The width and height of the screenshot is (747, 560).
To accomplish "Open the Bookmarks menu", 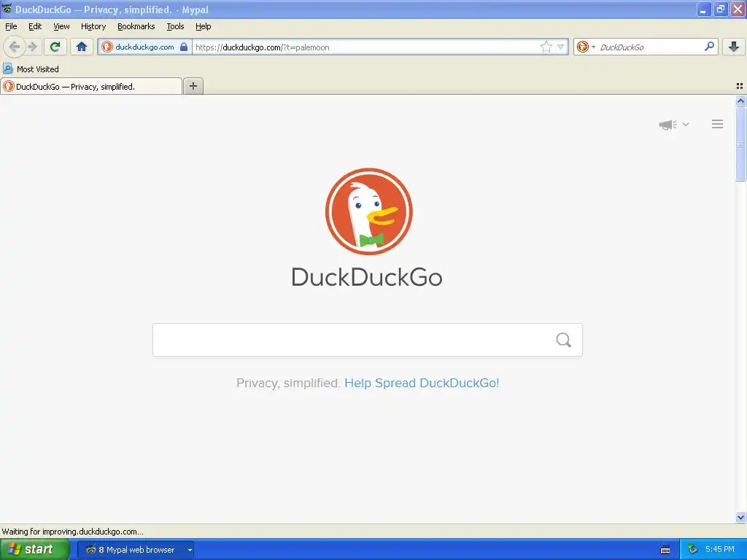I will (136, 26).
